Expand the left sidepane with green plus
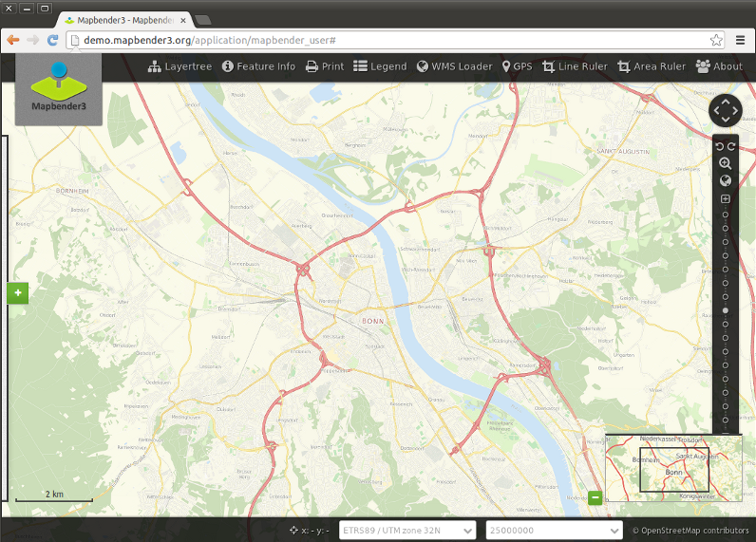This screenshot has height=542, width=756. pos(18,293)
